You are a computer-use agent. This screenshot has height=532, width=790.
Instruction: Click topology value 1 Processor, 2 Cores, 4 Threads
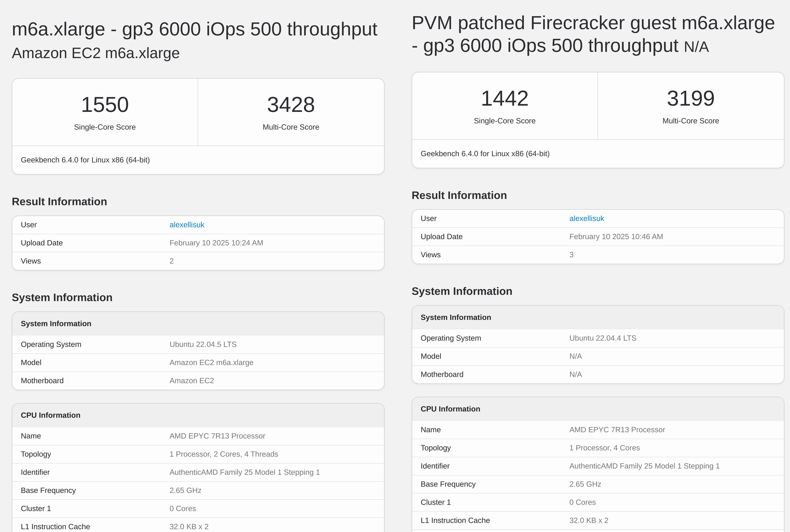(224, 454)
